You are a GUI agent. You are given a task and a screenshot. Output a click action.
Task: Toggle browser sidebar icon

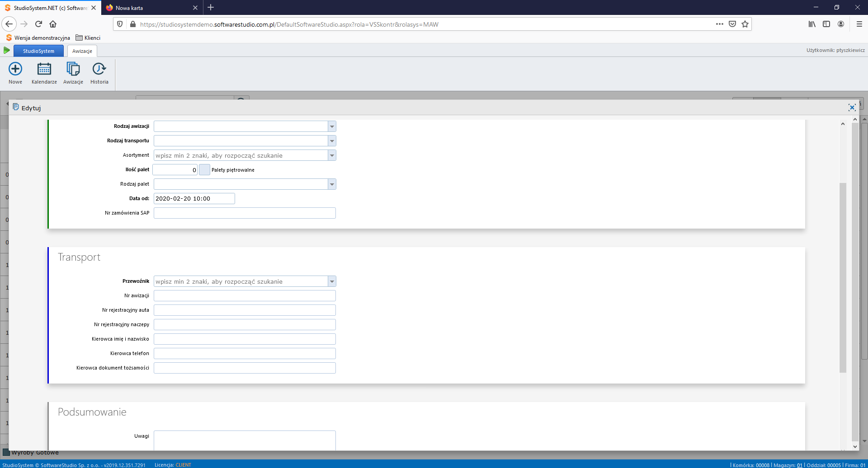(826, 24)
